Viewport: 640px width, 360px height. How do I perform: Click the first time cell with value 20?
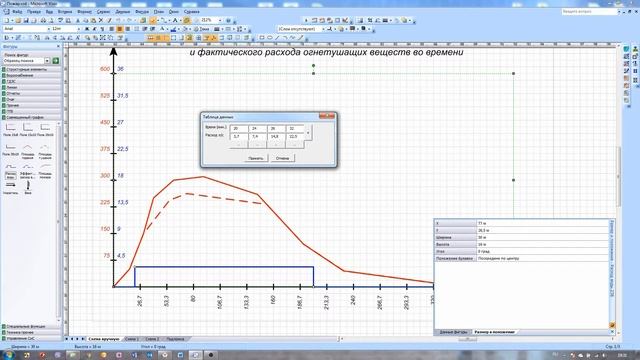coord(239,128)
